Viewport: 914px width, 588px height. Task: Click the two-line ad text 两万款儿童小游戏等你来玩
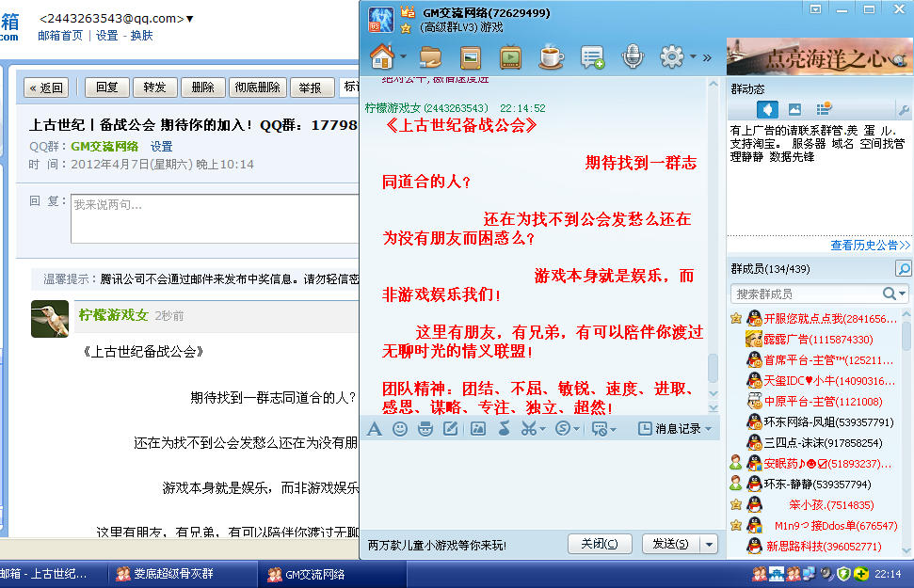pyautogui.click(x=437, y=546)
